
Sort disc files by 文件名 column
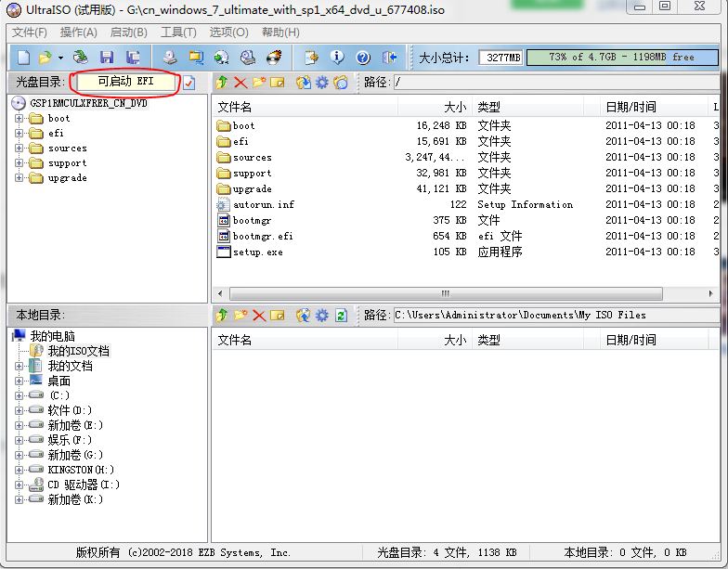[305, 108]
